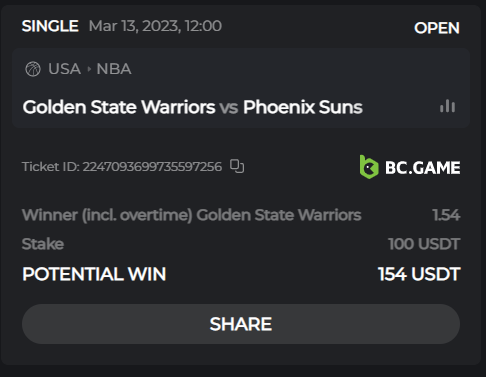Open match statistics bar chart icon
Image resolution: width=486 pixels, height=377 pixels.
click(x=447, y=106)
